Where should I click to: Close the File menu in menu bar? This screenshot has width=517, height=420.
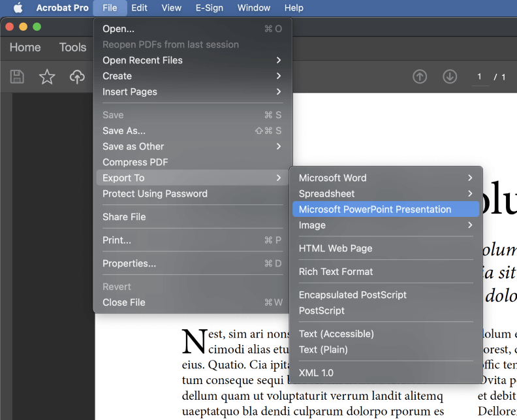(x=110, y=8)
